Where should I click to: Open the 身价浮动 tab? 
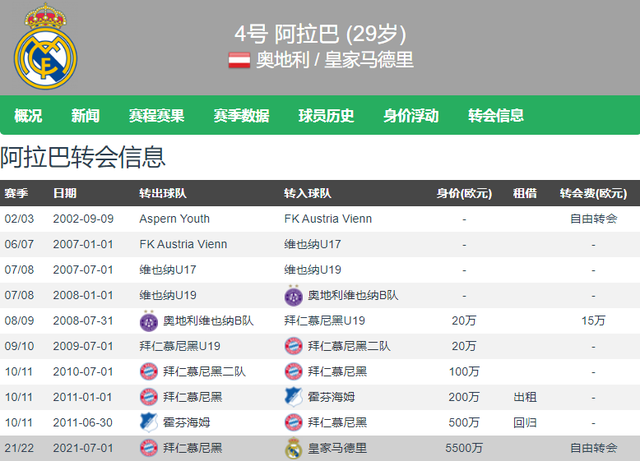point(411,116)
